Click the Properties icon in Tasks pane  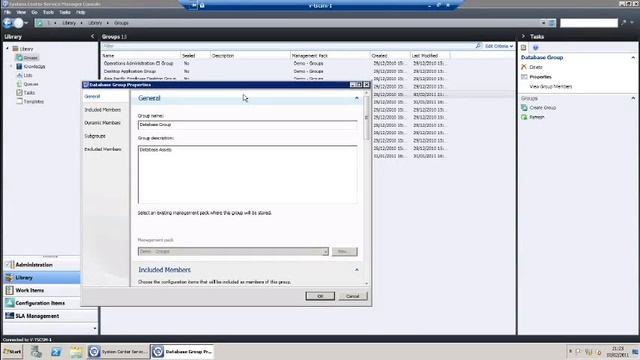[x=524, y=77]
